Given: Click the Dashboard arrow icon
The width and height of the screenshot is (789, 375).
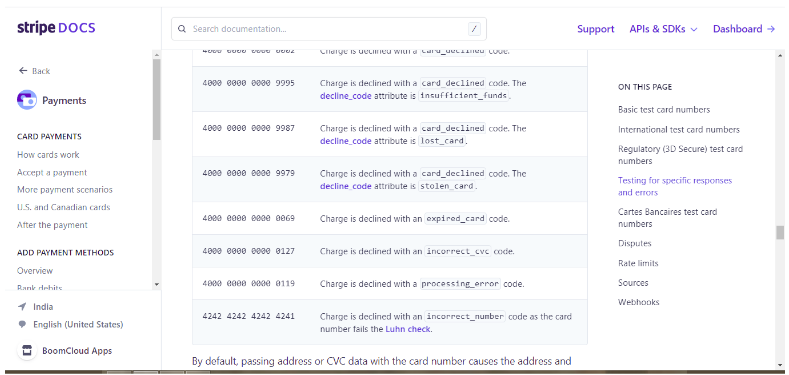Looking at the screenshot, I should (771, 29).
